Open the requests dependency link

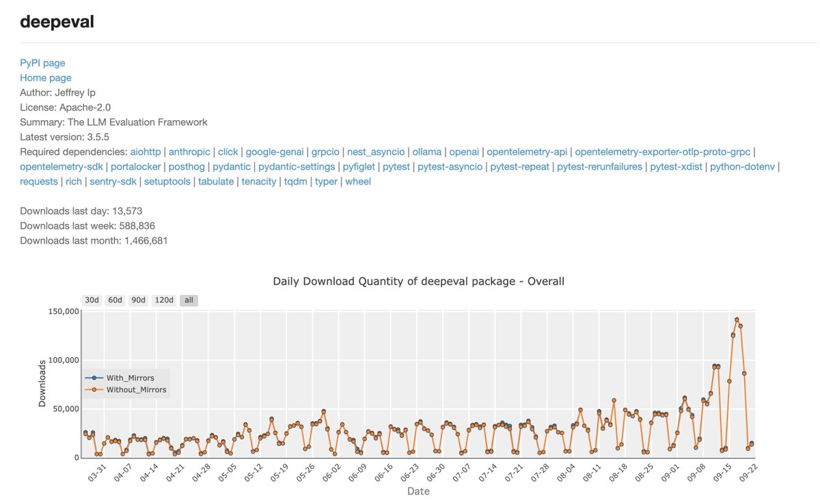(39, 182)
